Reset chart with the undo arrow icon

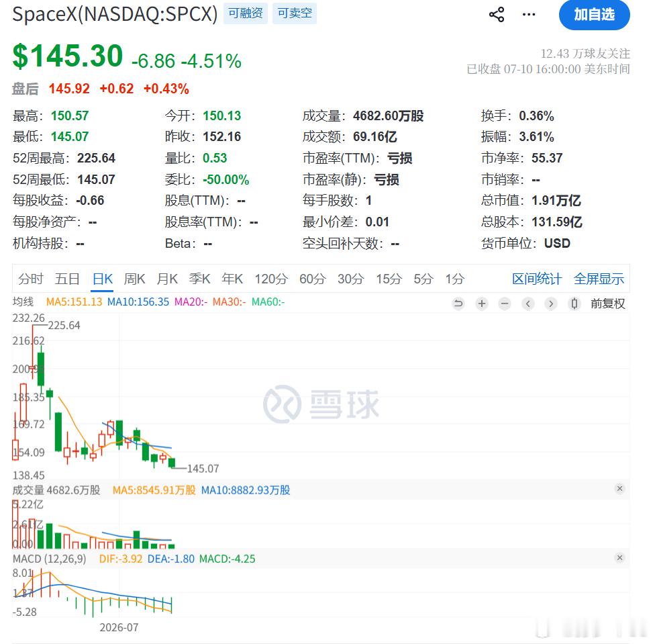(458, 304)
